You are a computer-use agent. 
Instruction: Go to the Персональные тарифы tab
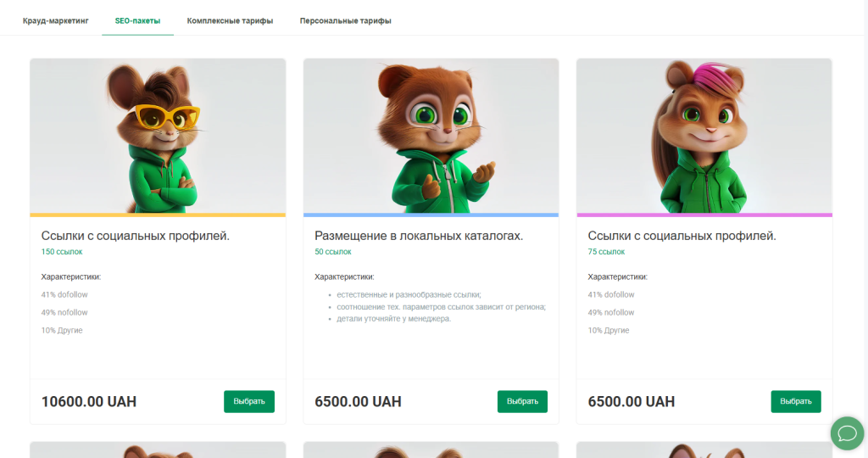click(x=345, y=20)
